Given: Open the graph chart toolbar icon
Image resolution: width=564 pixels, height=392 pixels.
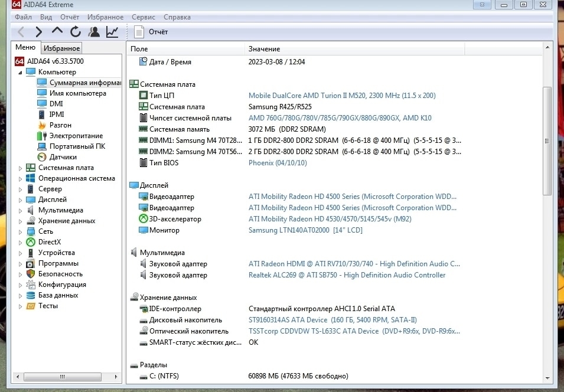Looking at the screenshot, I should (x=112, y=32).
